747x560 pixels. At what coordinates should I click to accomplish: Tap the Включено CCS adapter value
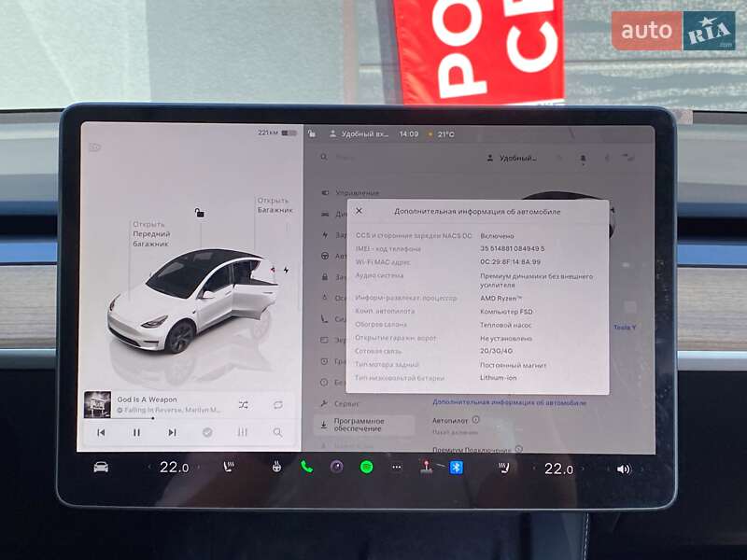tap(497, 236)
